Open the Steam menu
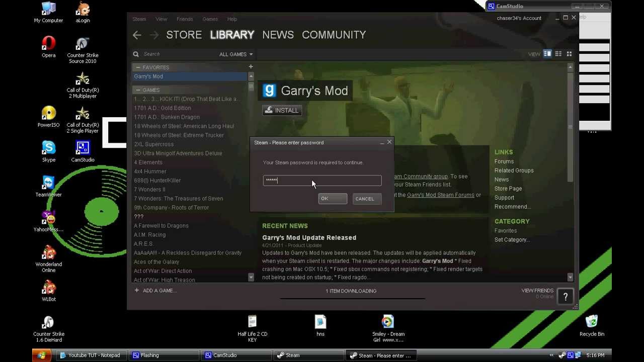 [139, 19]
